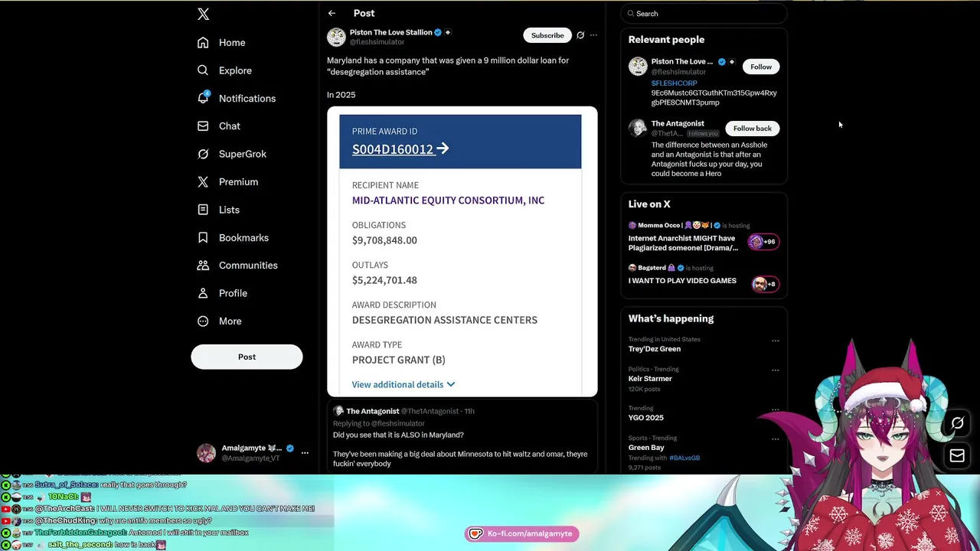
Task: Select the Explore menu item
Action: 235,70
